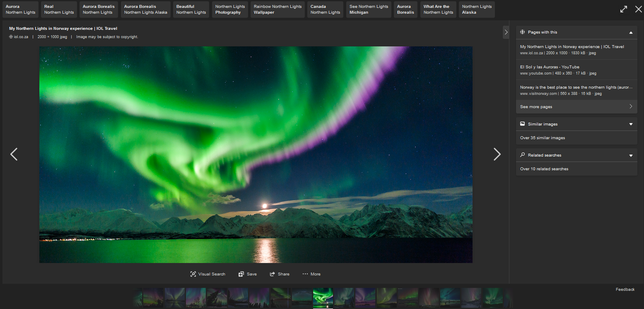This screenshot has height=309, width=644.
Task: Save the image to a collection
Action: (247, 274)
